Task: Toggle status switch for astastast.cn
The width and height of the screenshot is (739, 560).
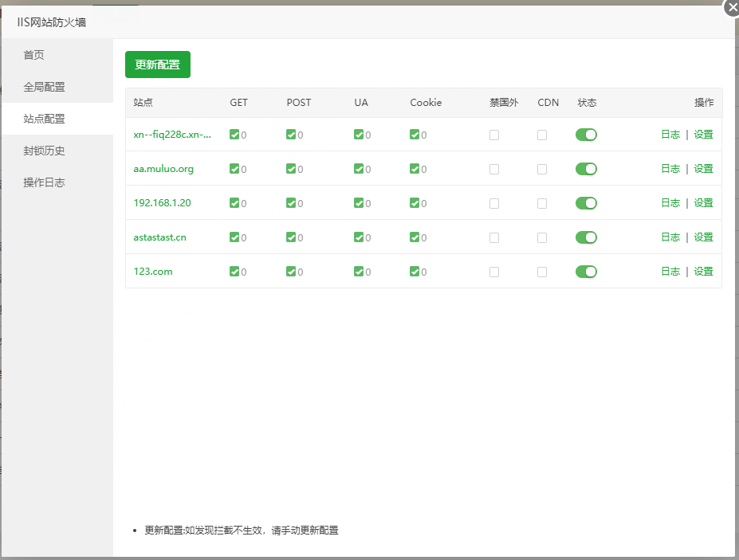Action: tap(586, 237)
